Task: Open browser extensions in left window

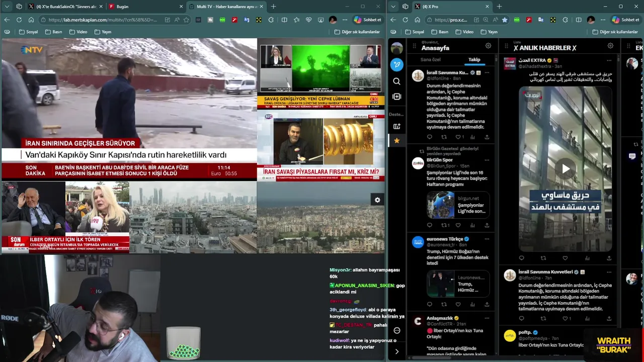Action: point(271,20)
